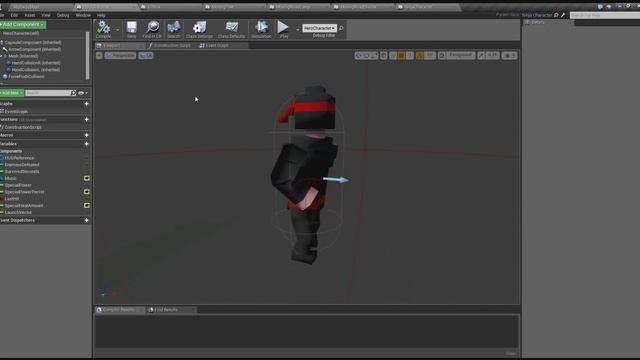This screenshot has width=640, height=360.
Task: Open the viewport options arrow menu
Action: point(99,56)
